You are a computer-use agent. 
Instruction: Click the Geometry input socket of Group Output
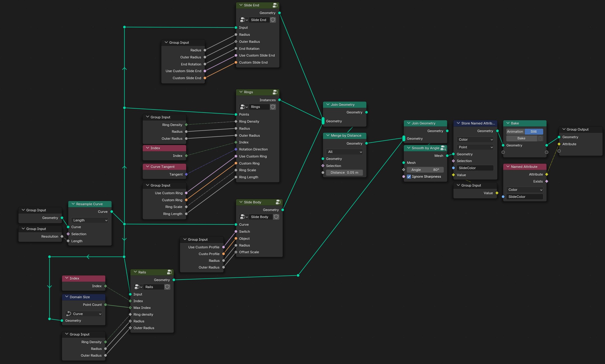559,137
